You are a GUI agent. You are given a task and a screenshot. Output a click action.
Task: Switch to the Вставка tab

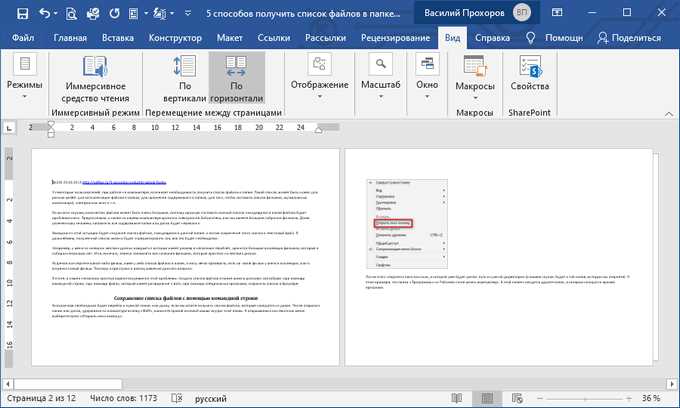118,38
